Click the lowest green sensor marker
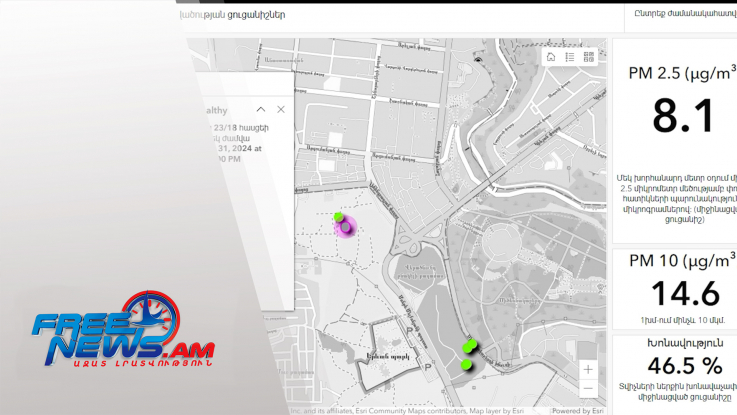The height and width of the screenshot is (415, 737). point(466,365)
